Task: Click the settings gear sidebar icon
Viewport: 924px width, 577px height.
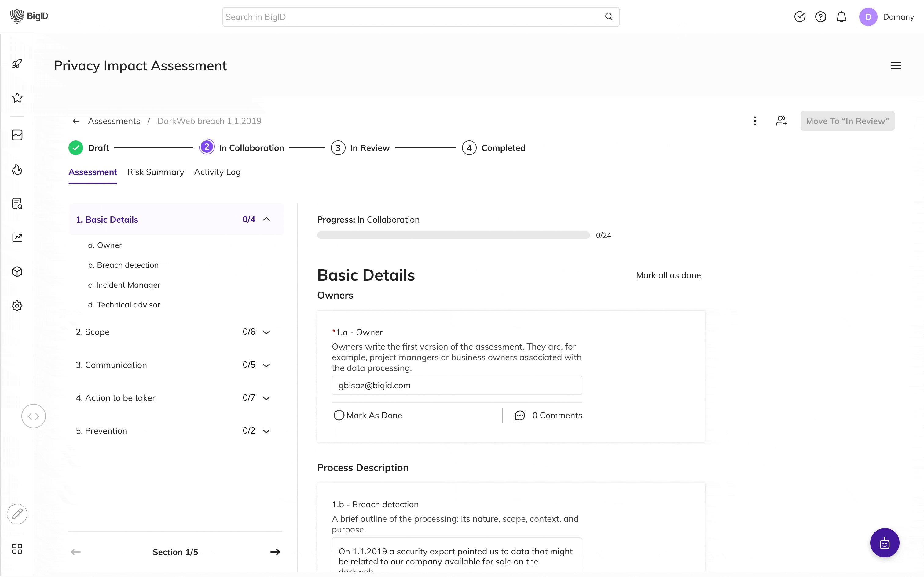Action: (17, 306)
